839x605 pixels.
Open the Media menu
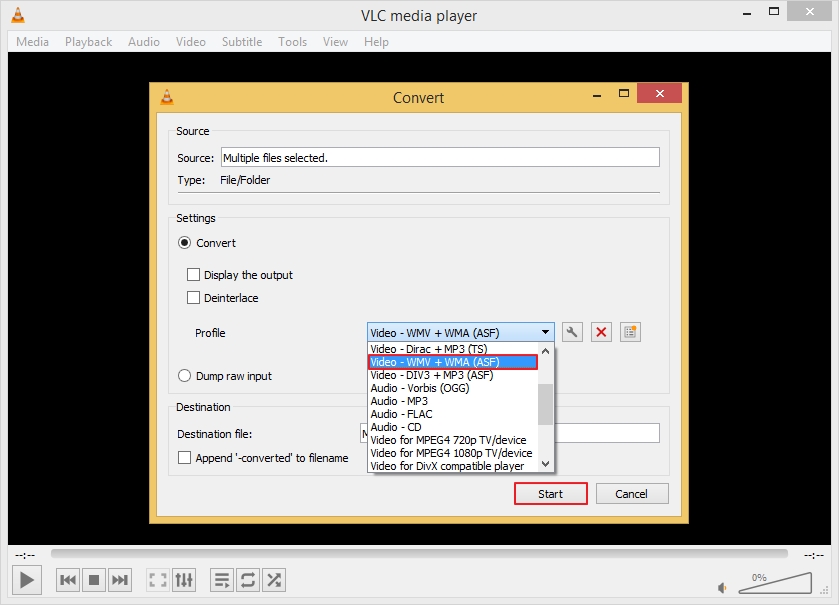coord(32,42)
